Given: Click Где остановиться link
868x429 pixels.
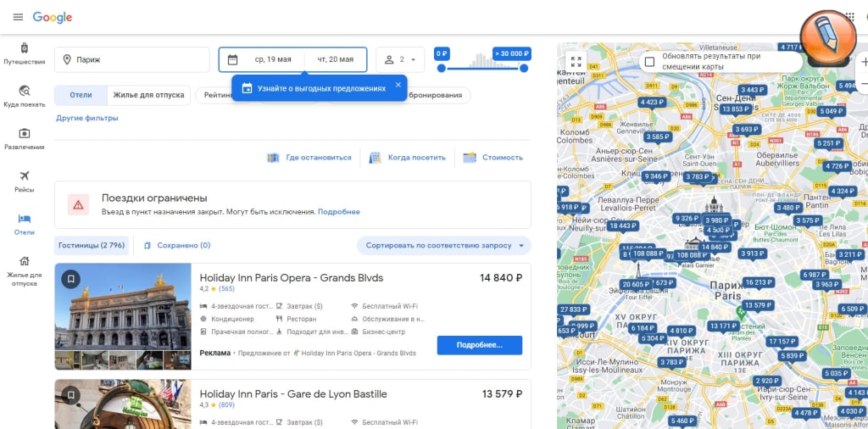Looking at the screenshot, I should click(309, 157).
